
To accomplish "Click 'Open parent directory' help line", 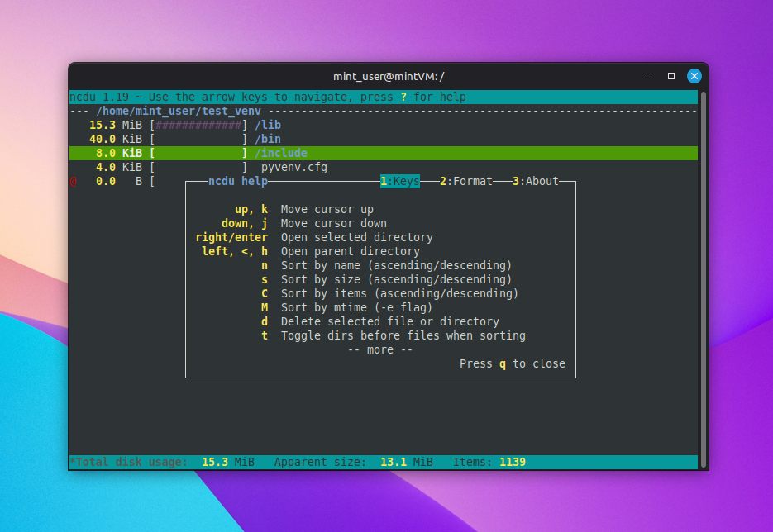I will (x=351, y=251).
